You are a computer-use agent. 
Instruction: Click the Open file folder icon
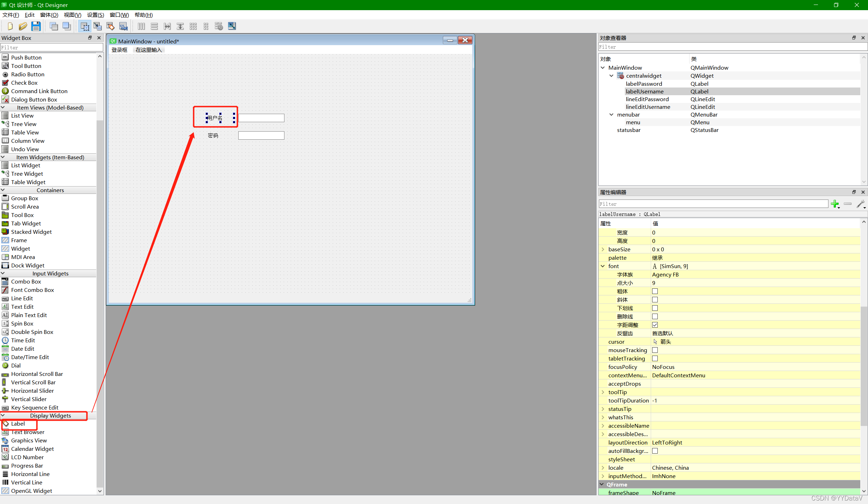click(23, 26)
